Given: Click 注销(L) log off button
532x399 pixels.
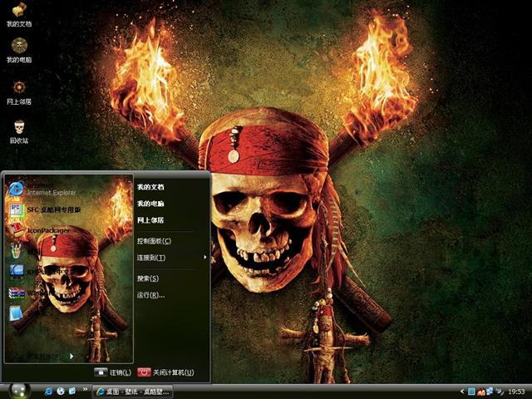Looking at the screenshot, I should pyautogui.click(x=113, y=372).
